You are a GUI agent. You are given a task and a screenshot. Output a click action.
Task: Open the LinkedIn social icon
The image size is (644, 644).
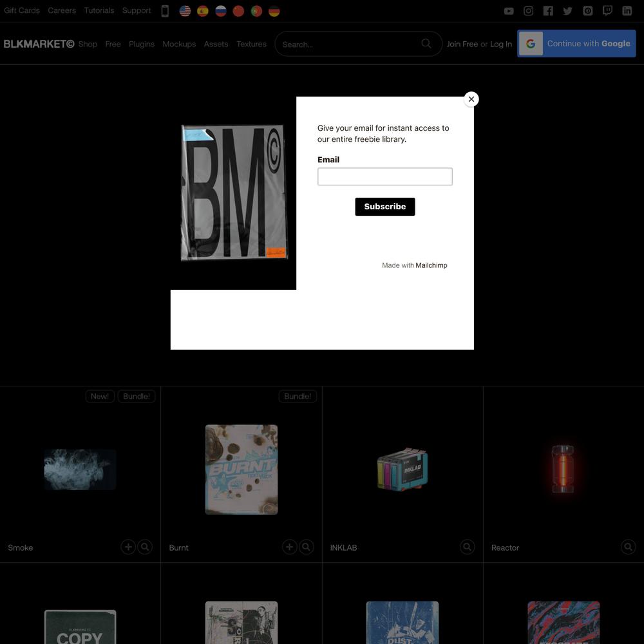pyautogui.click(x=627, y=11)
